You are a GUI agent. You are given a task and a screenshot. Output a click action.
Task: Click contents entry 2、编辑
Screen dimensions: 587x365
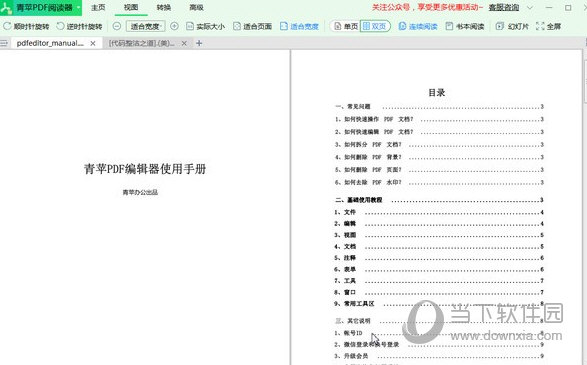(439, 224)
